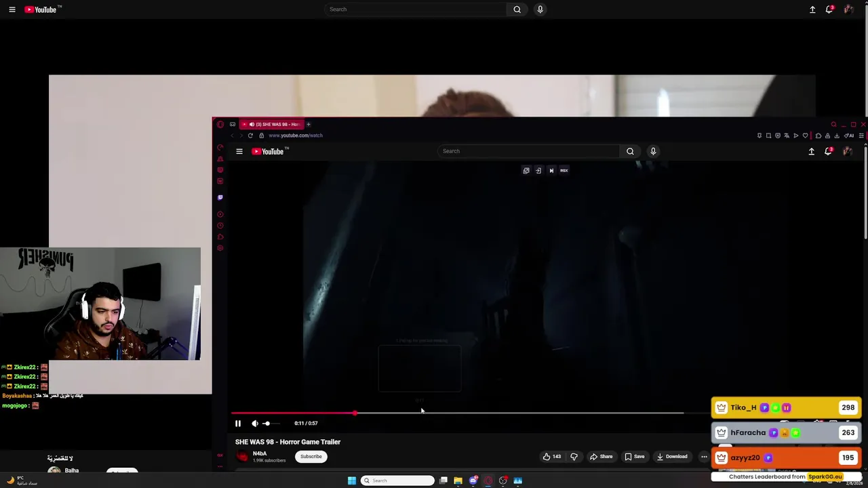The height and width of the screenshot is (488, 868).
Task: Open the outer YouTube create upload icon
Action: click(812, 9)
